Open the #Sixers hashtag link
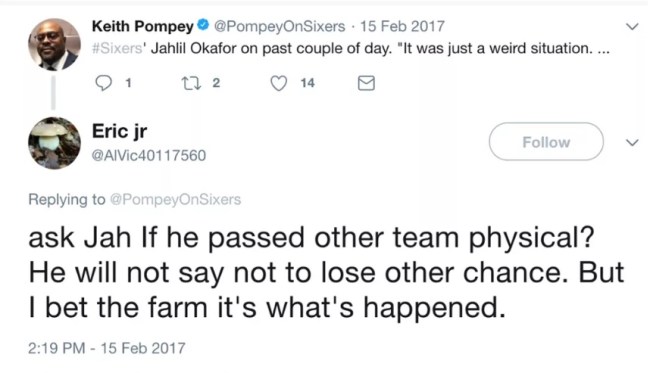 coord(117,48)
